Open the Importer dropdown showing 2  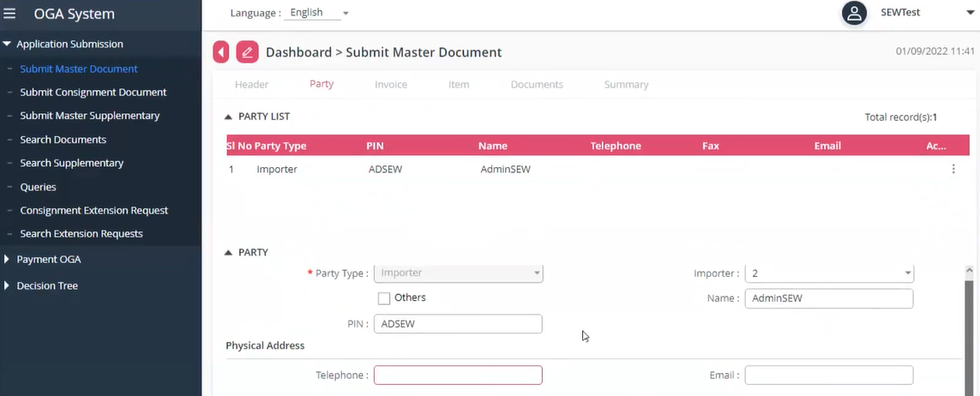click(828, 273)
